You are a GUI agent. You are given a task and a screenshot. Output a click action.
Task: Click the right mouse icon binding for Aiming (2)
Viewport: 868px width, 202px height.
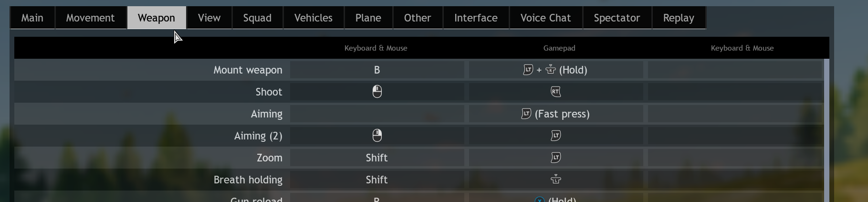tap(377, 136)
